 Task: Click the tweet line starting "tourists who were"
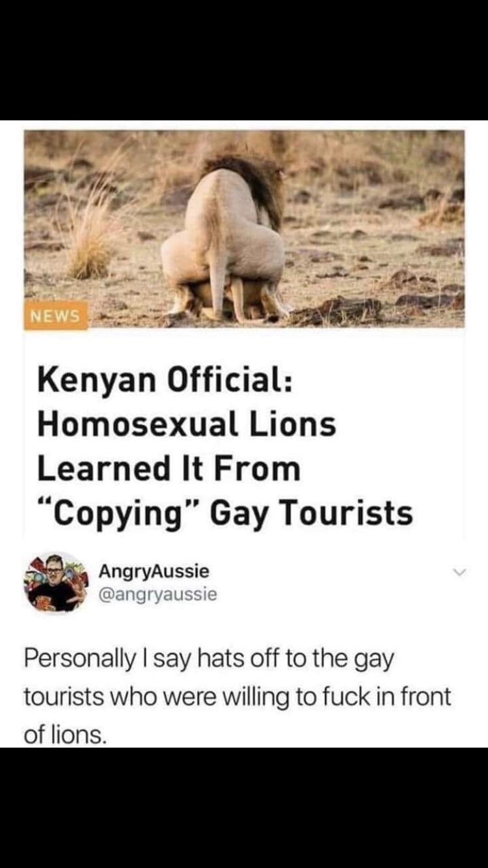(x=237, y=697)
